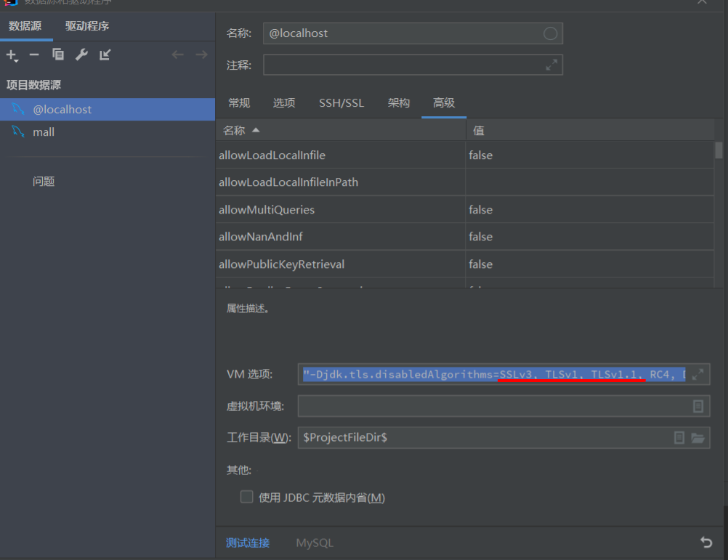Image resolution: width=728 pixels, height=560 pixels.
Task: Navigate back with the left arrow
Action: pyautogui.click(x=177, y=54)
